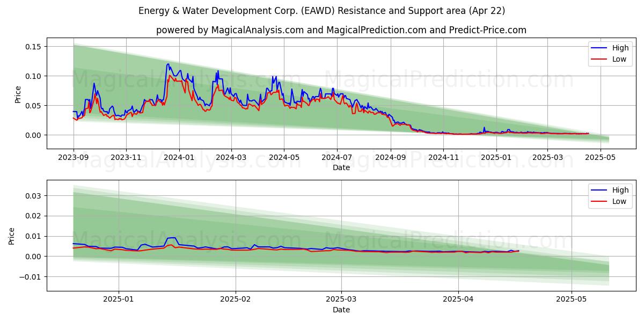Click the '2025-02' tick label in bottom chart

236,300
